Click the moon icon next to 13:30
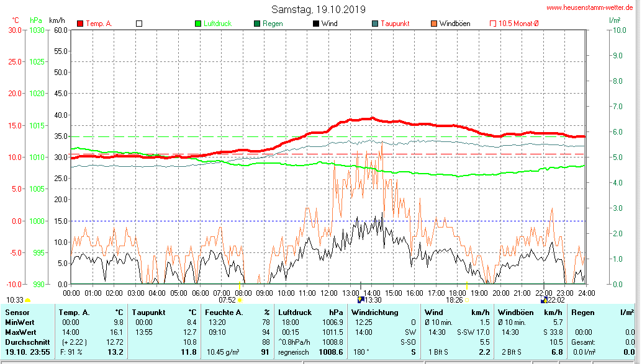 tap(361, 300)
